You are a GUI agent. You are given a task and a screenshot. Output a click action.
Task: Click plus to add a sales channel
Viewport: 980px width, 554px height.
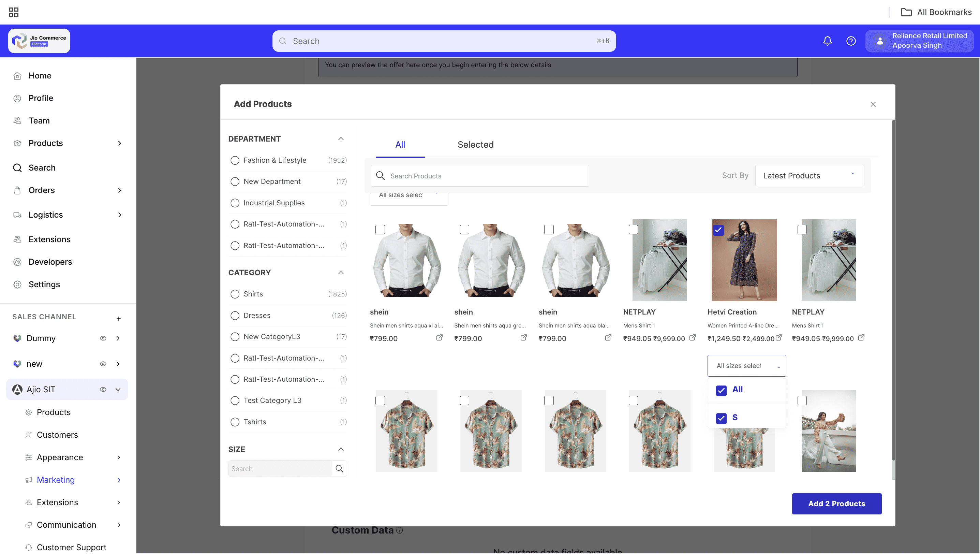tap(119, 319)
